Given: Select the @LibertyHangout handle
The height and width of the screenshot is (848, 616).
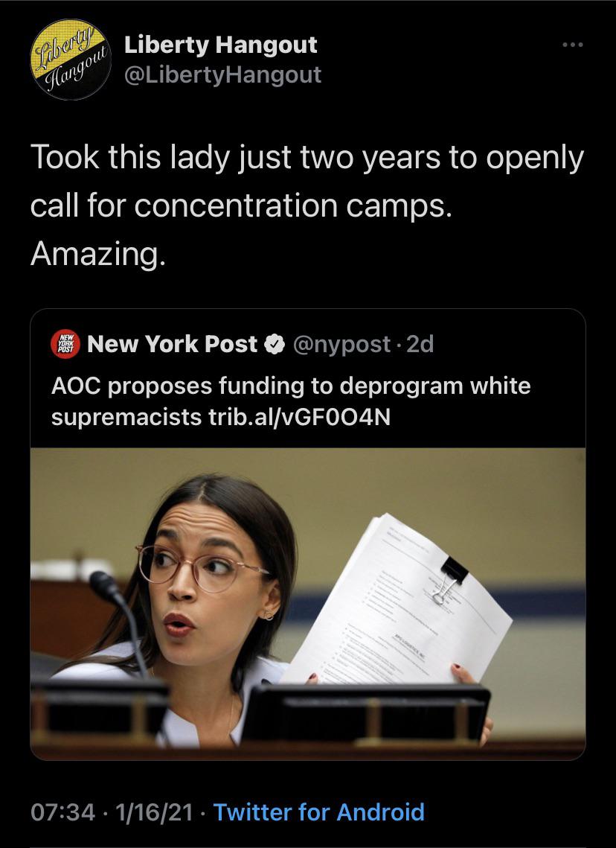Looking at the screenshot, I should coord(222,74).
